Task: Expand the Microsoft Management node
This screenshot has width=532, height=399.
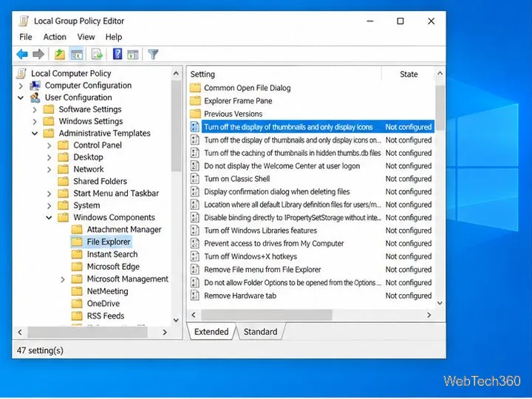Action: [x=63, y=279]
